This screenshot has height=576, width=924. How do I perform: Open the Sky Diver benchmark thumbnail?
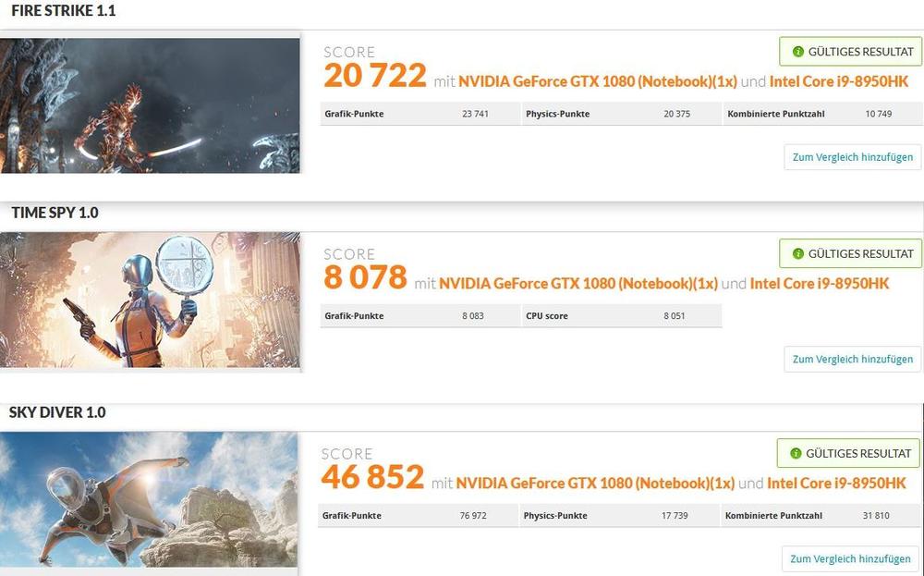click(149, 499)
